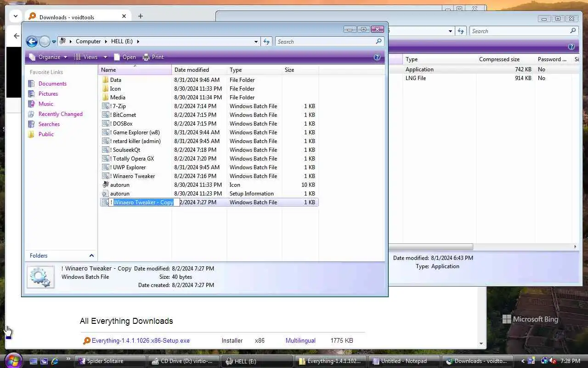Expand the Views dropdown arrow
The width and height of the screenshot is (588, 368).
pos(105,57)
